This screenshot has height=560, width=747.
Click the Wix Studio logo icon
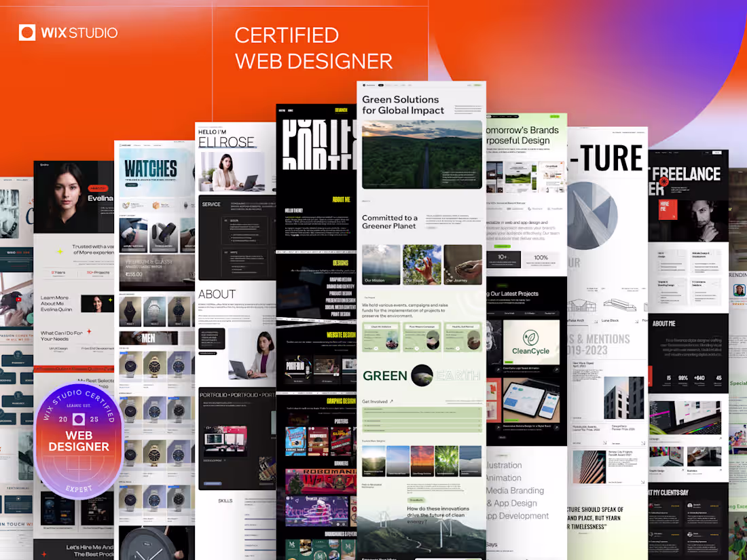pos(27,32)
